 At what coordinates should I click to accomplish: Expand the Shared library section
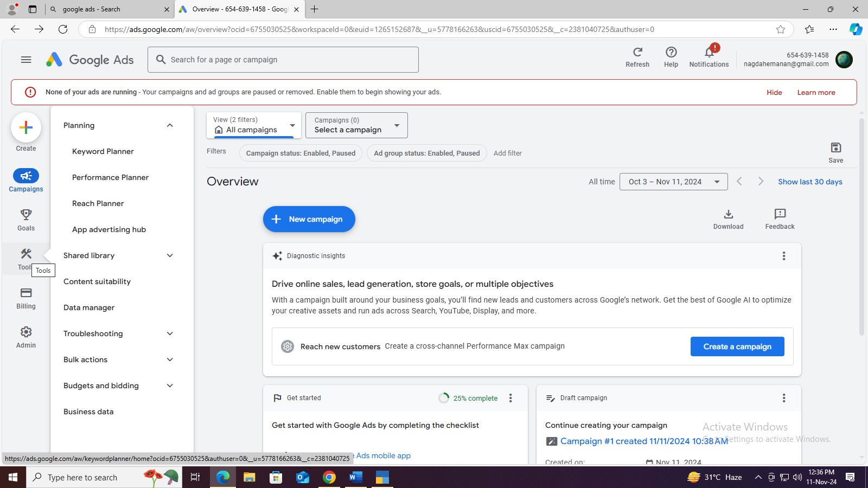170,255
